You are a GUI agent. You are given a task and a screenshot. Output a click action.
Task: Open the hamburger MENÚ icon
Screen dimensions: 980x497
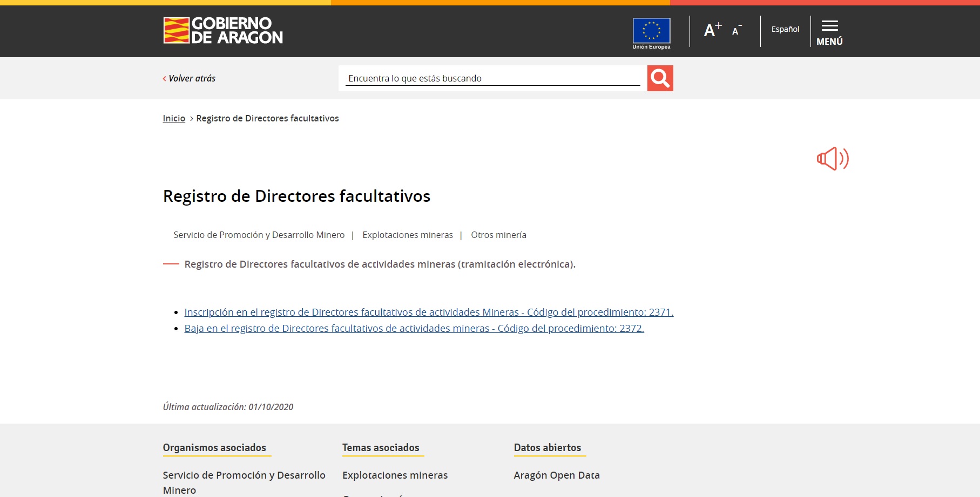point(829,32)
